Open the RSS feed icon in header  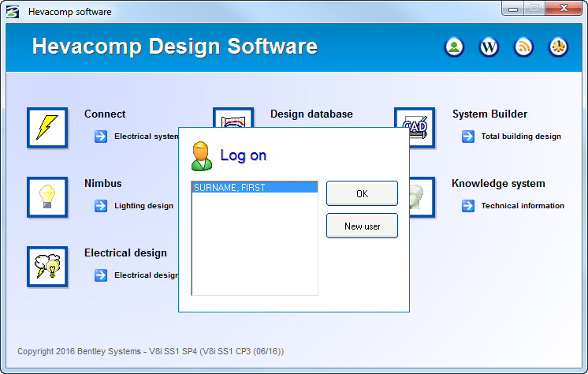[523, 47]
